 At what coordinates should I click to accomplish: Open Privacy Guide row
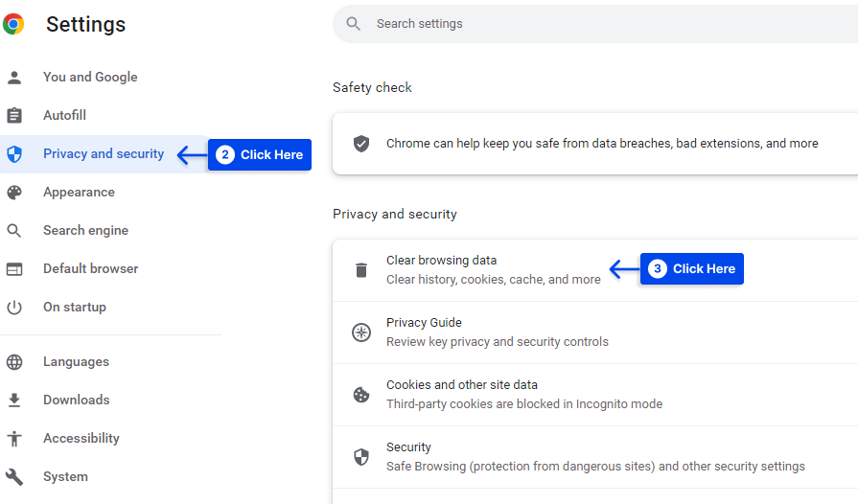595,332
